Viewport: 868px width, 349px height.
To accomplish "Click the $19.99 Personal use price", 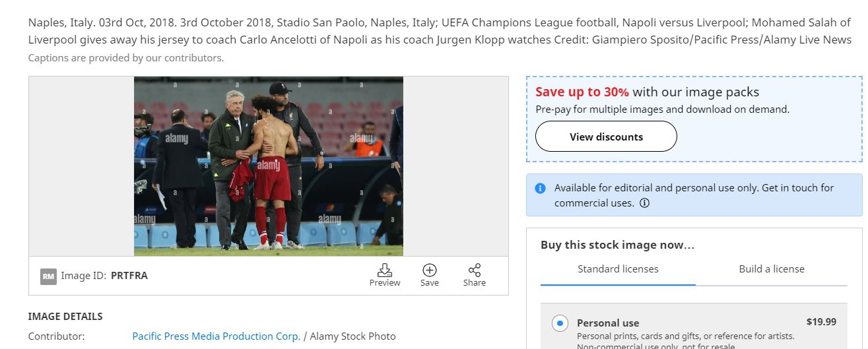I will [x=821, y=322].
